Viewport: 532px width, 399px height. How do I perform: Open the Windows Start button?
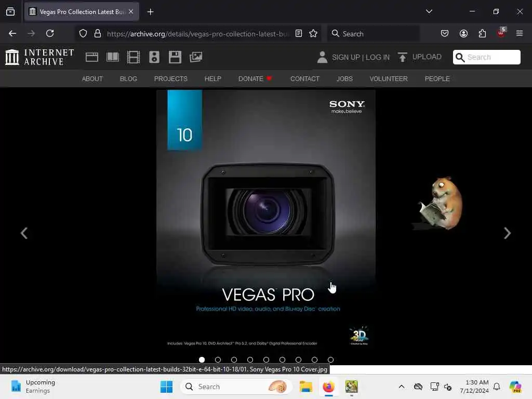click(x=166, y=387)
